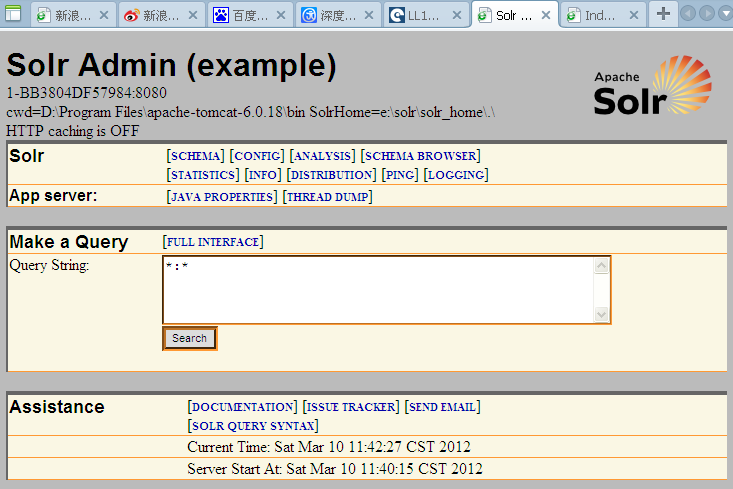Screen dimensions: 733x489
Task: Switch to the 百度 tab
Action: [250, 15]
